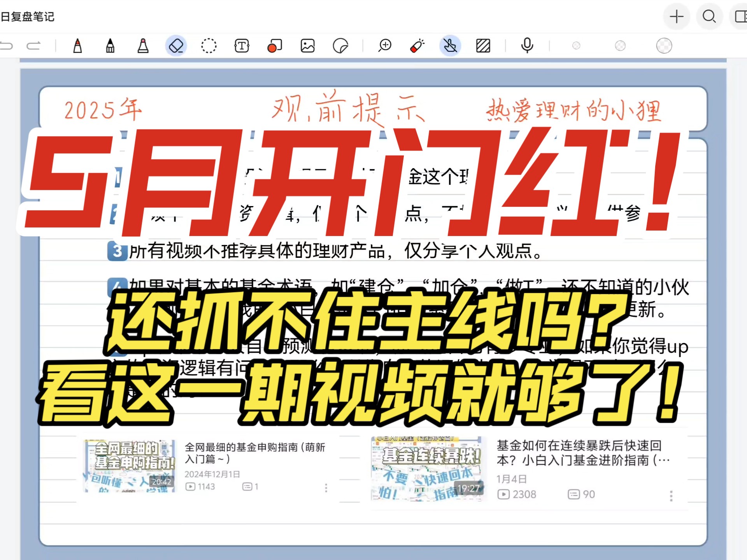This screenshot has height=560, width=747.
Task: Select the pen tool
Action: [x=77, y=46]
